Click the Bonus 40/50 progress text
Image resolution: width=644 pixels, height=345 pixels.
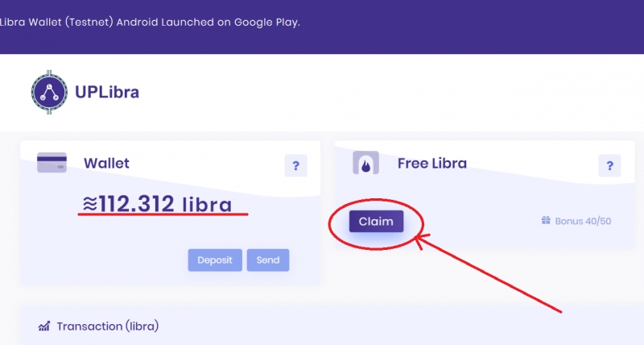[x=583, y=221]
